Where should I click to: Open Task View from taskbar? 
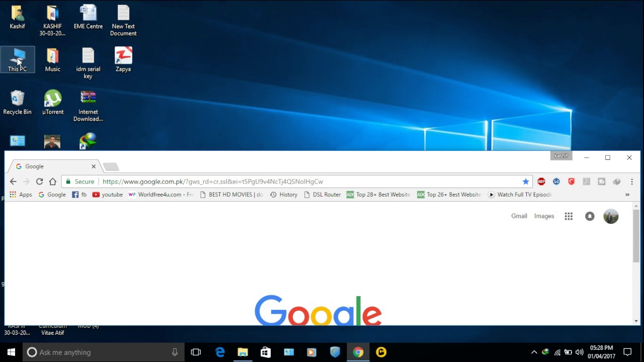(x=196, y=352)
